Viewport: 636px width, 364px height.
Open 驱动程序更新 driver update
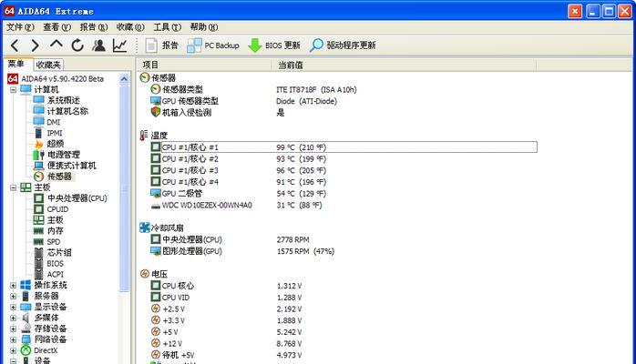tap(343, 45)
